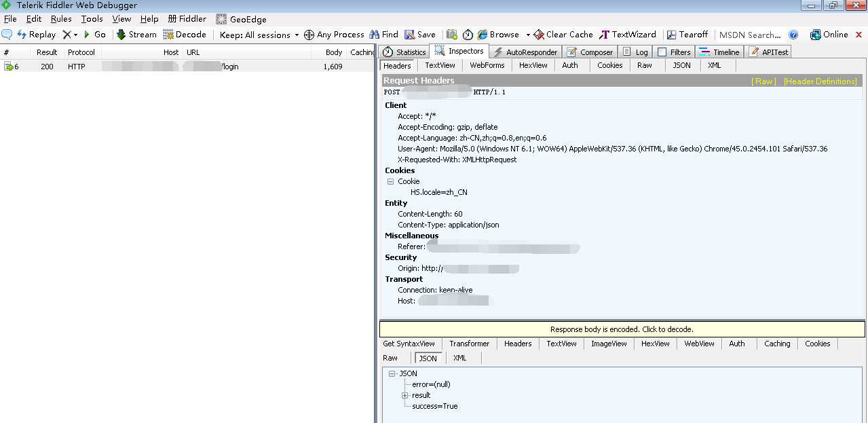Open the Edit menu
The image size is (868, 423).
34,19
